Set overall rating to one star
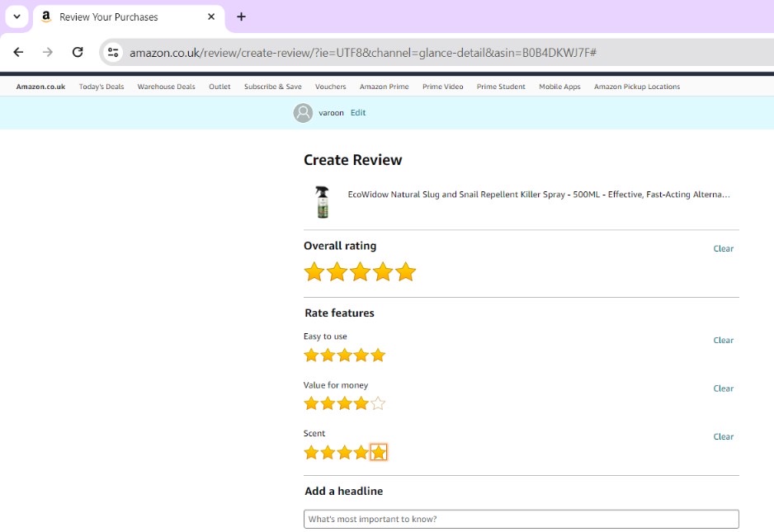This screenshot has height=532, width=774. tap(314, 272)
